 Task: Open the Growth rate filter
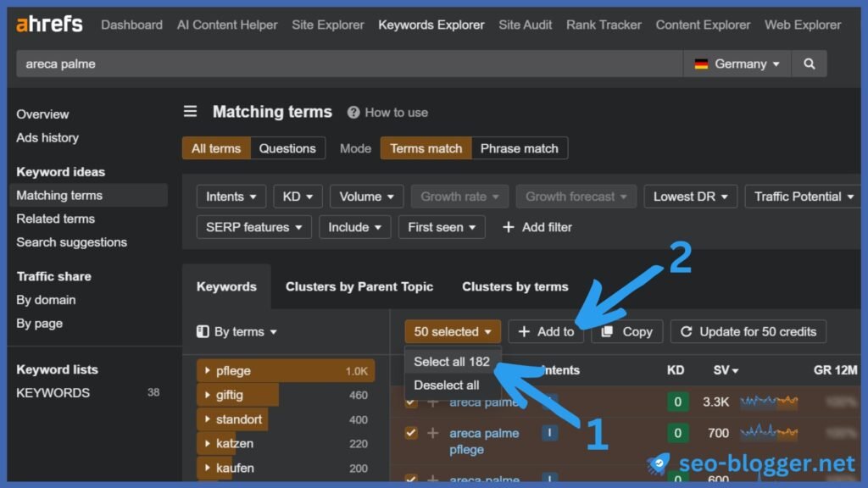[x=459, y=197]
